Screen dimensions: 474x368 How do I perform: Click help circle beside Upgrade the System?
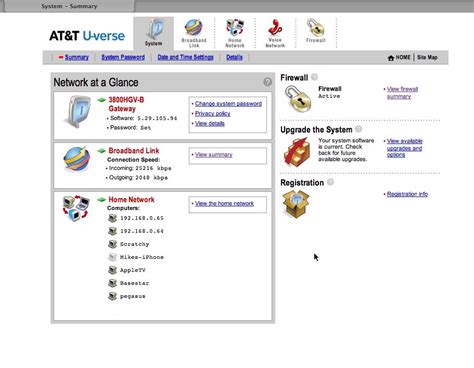pyautogui.click(x=358, y=129)
